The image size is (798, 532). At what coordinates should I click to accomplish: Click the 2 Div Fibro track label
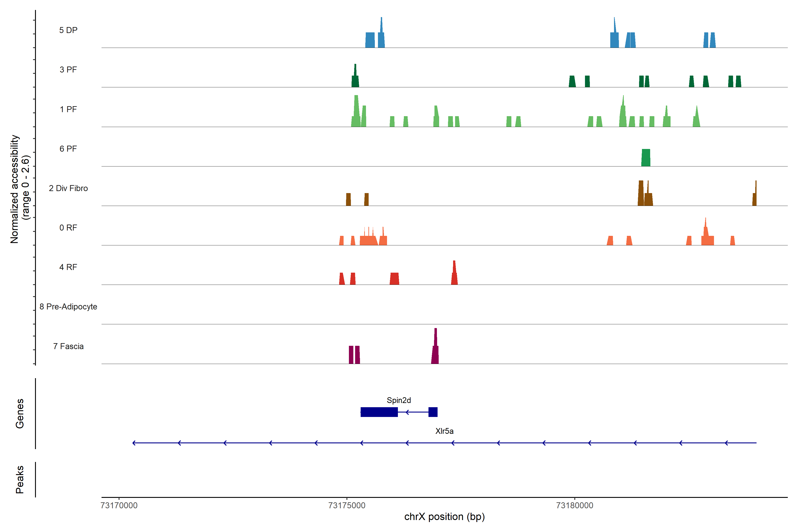(x=68, y=188)
